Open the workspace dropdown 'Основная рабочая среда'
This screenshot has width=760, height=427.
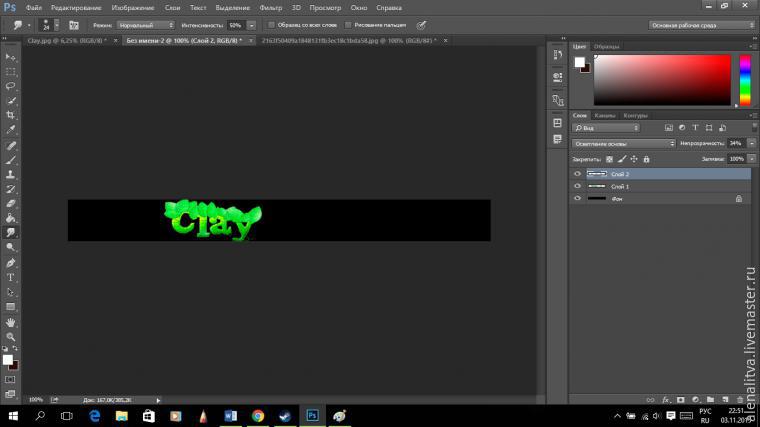[700, 25]
